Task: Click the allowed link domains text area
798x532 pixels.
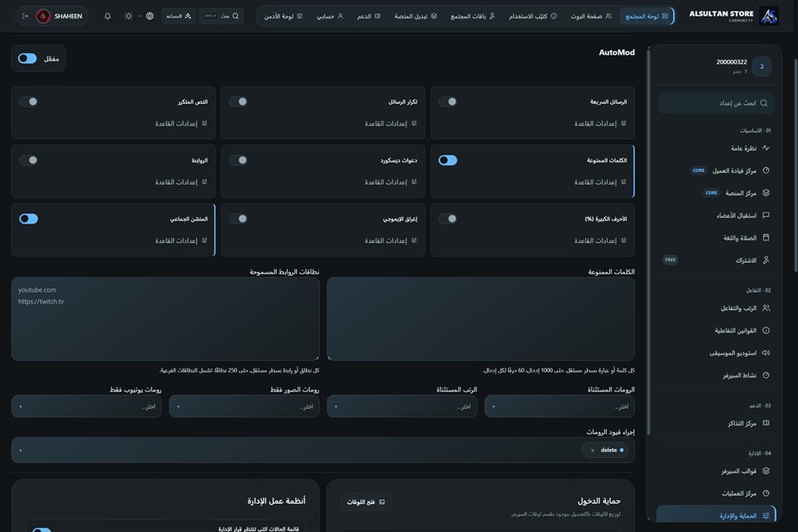Action: pyautogui.click(x=165, y=319)
